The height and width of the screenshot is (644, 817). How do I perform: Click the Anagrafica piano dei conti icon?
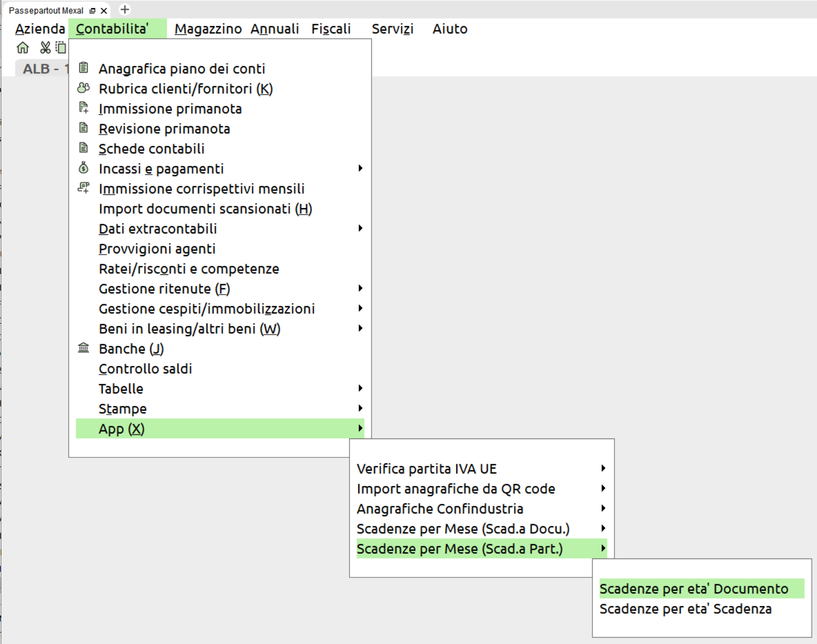click(x=83, y=68)
